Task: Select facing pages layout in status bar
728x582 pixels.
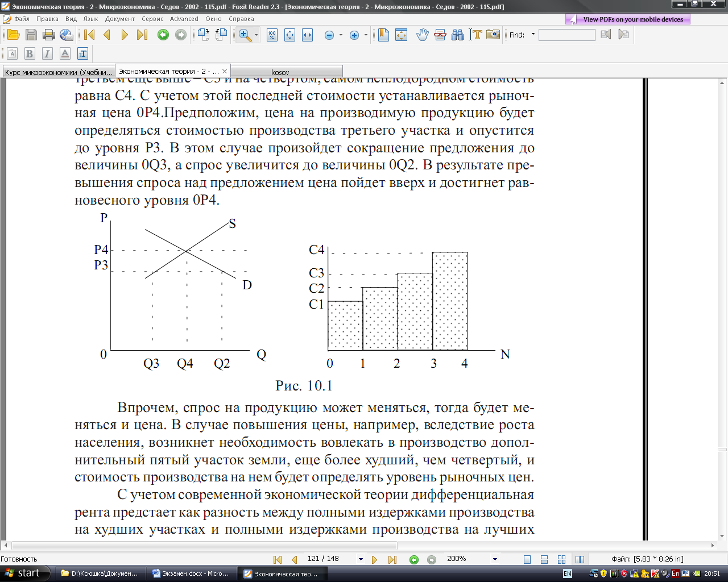Action: (x=580, y=559)
